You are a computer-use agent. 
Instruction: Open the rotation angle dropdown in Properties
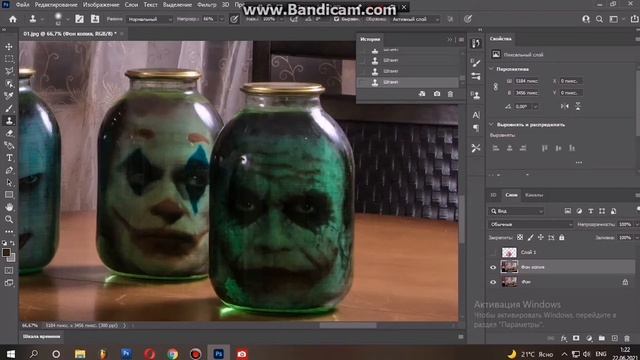tap(535, 107)
